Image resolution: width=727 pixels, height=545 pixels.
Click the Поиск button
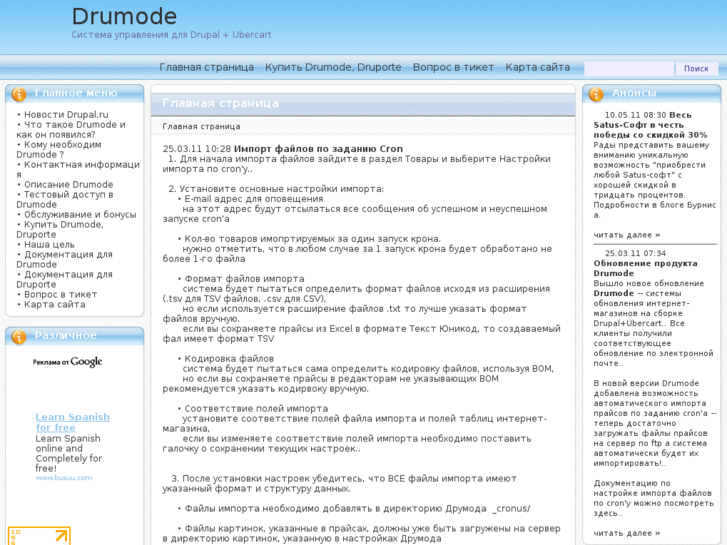696,69
